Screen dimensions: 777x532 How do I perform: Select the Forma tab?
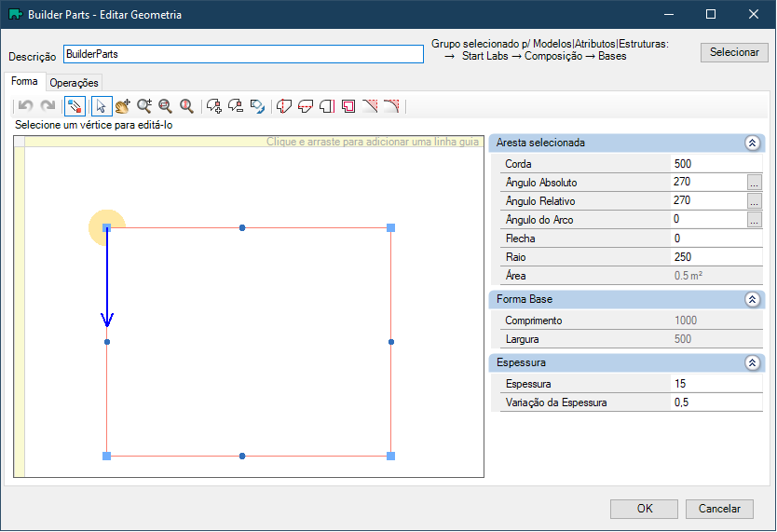[x=24, y=81]
